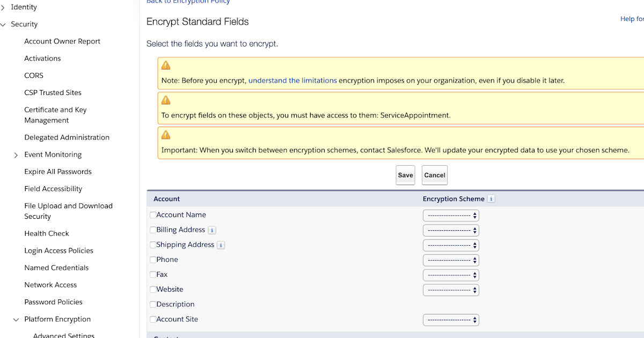This screenshot has width=644, height=338.
Task: Navigate to CORS settings
Action: (33, 75)
